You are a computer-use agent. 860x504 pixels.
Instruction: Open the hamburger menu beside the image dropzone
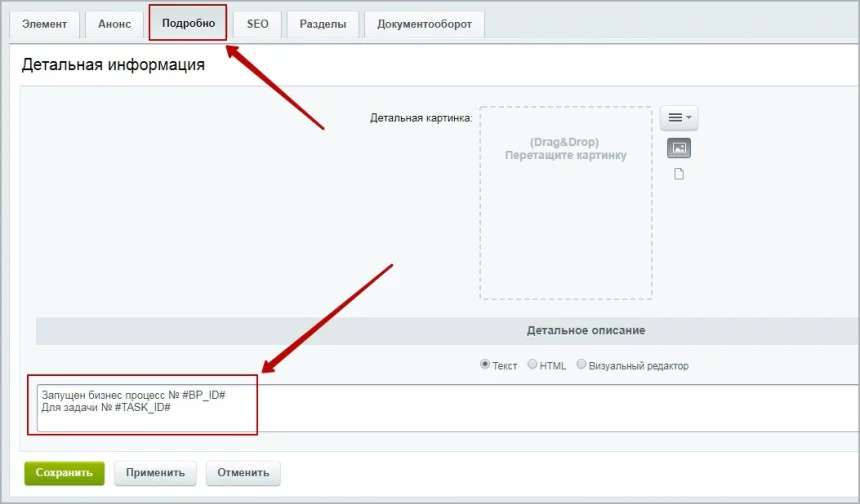[678, 118]
